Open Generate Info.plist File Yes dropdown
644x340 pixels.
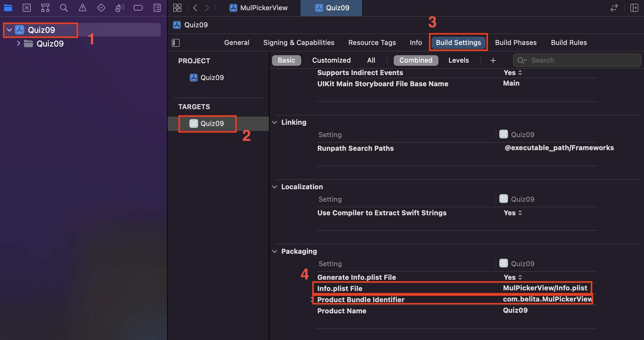click(x=513, y=277)
